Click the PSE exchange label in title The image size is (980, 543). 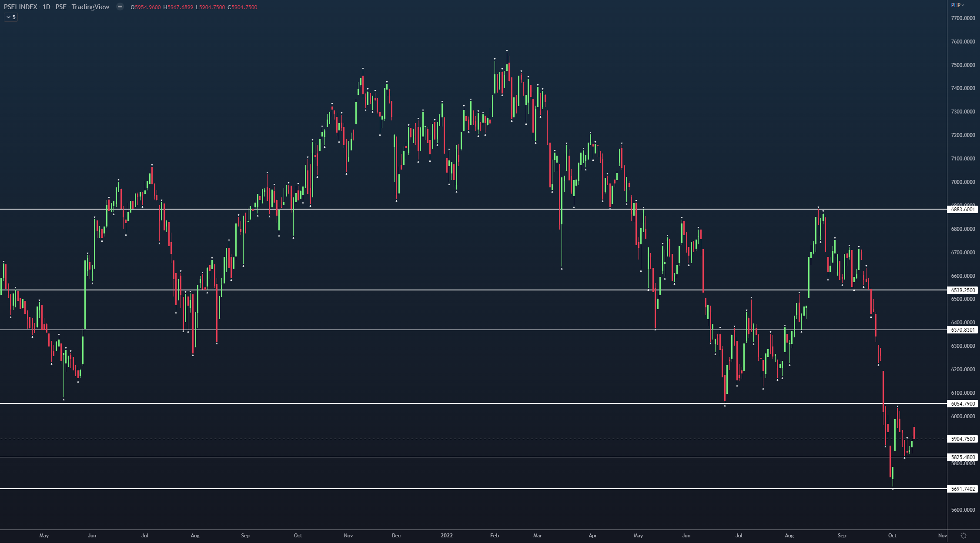(61, 7)
